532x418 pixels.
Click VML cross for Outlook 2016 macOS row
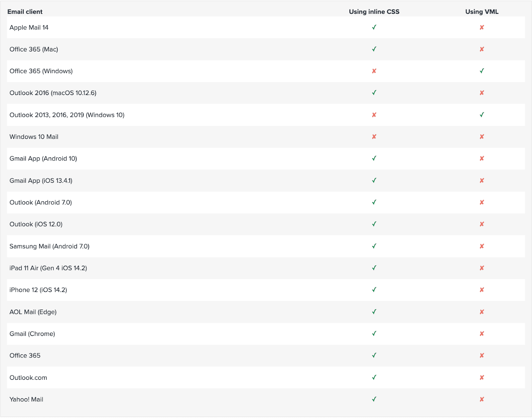pyautogui.click(x=482, y=93)
